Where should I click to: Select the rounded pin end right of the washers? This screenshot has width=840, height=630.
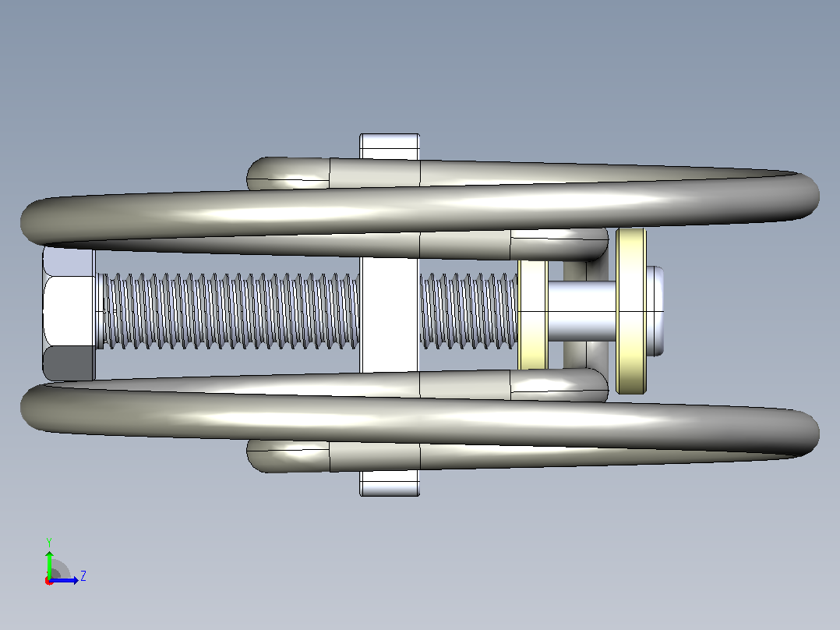(x=655, y=311)
